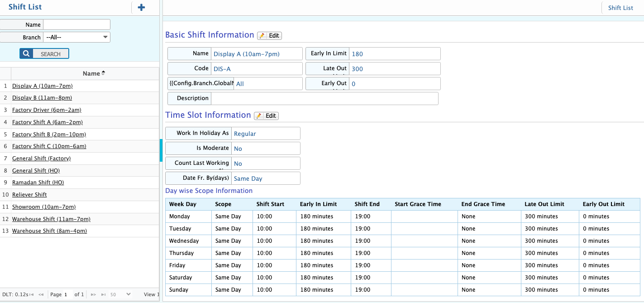
Task: Open Factory Driver (6pm-2am) shift
Action: [47, 110]
